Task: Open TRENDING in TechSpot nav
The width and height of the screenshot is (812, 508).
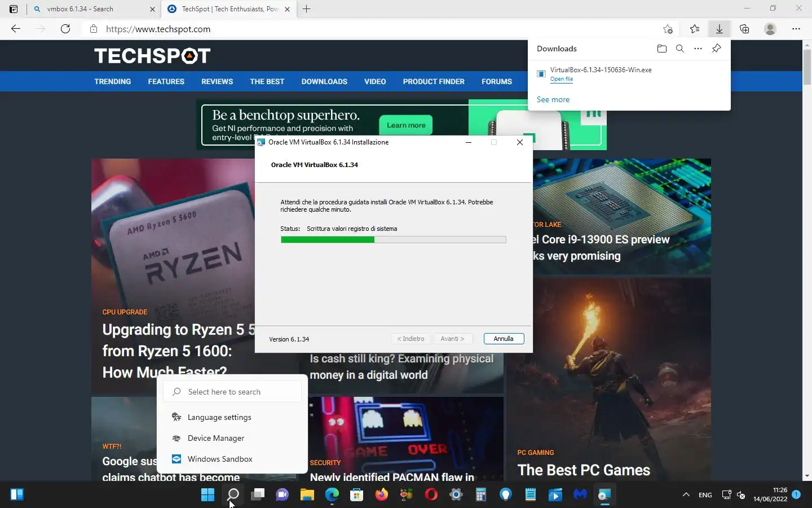Action: pyautogui.click(x=113, y=81)
